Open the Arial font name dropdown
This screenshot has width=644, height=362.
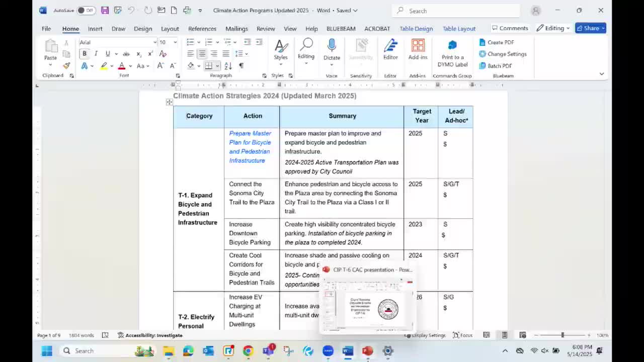[154, 42]
